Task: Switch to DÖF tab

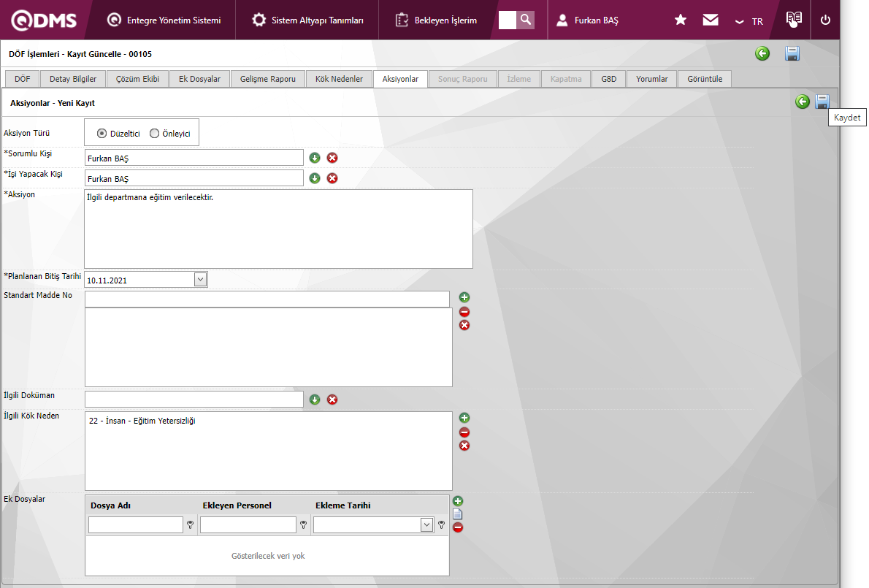Action: click(22, 79)
